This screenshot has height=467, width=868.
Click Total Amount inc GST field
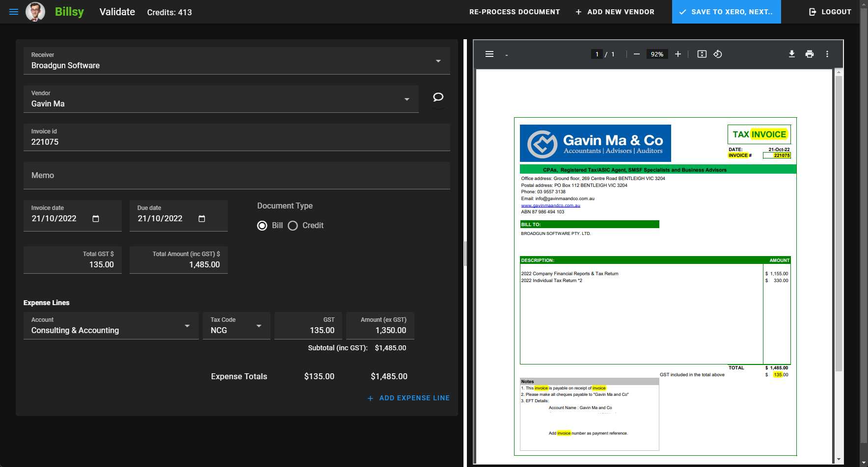[179, 260]
